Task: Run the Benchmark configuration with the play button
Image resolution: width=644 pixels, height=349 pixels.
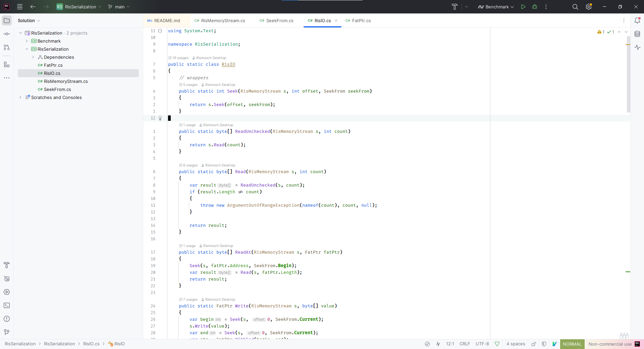Action: (x=524, y=7)
